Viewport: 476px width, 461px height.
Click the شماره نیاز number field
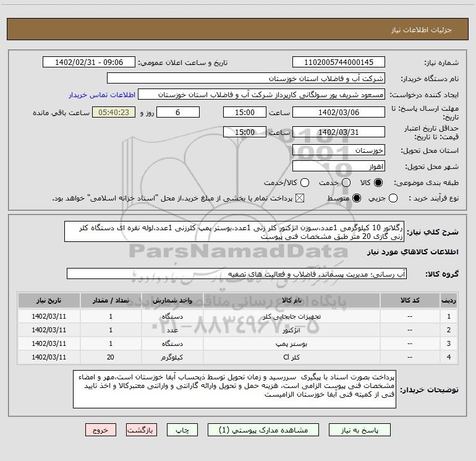339,62
